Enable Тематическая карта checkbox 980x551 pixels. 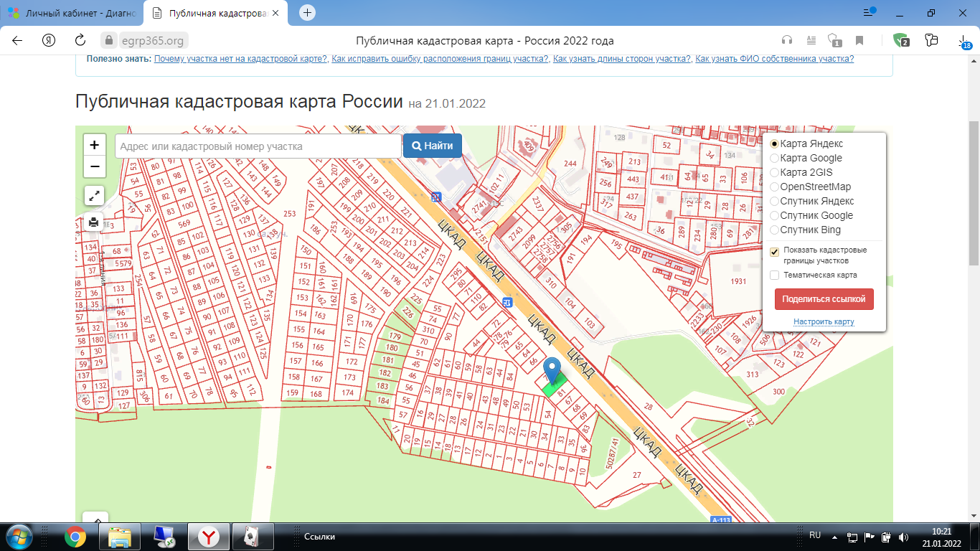tap(774, 275)
